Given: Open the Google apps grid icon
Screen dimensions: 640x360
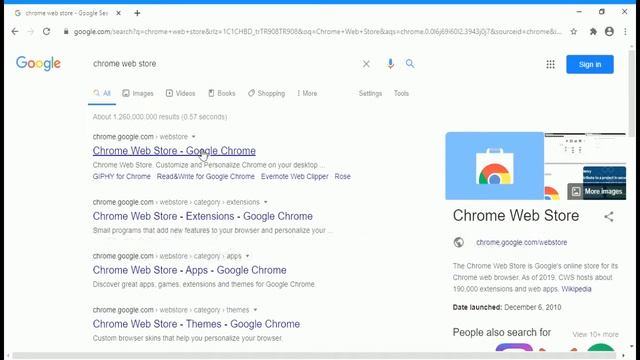Looking at the screenshot, I should coord(550,64).
